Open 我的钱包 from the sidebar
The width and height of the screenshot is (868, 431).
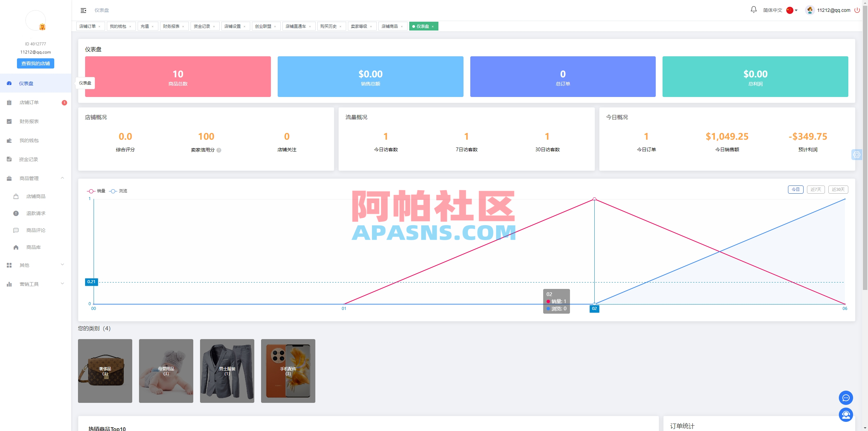[30, 140]
